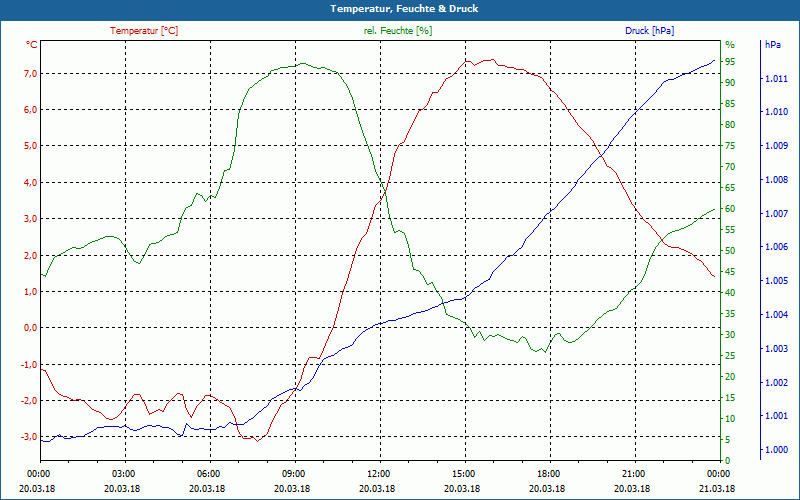Click the '10' humidity axis value
800x500 pixels.
[x=730, y=419]
